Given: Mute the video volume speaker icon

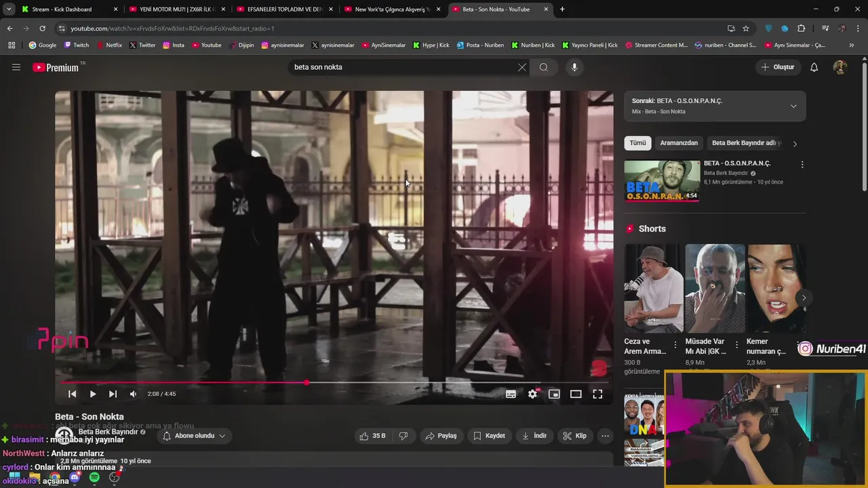Looking at the screenshot, I should pos(134,394).
